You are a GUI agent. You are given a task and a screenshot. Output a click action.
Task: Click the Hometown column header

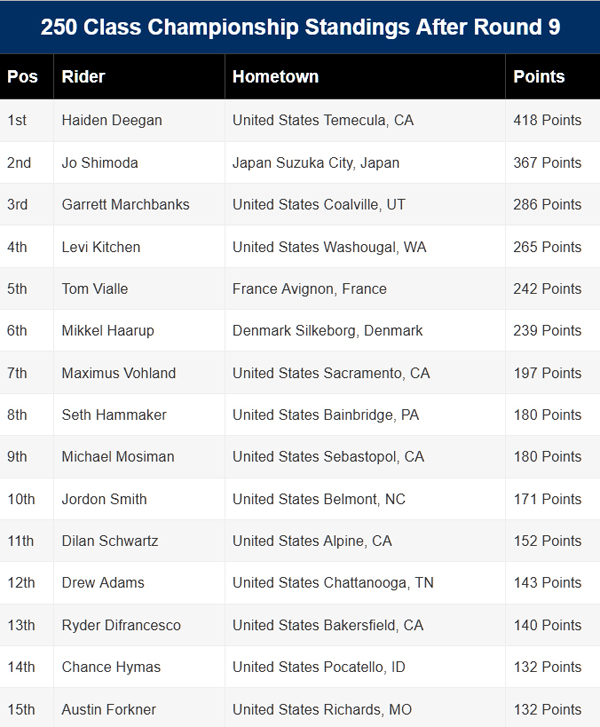275,77
